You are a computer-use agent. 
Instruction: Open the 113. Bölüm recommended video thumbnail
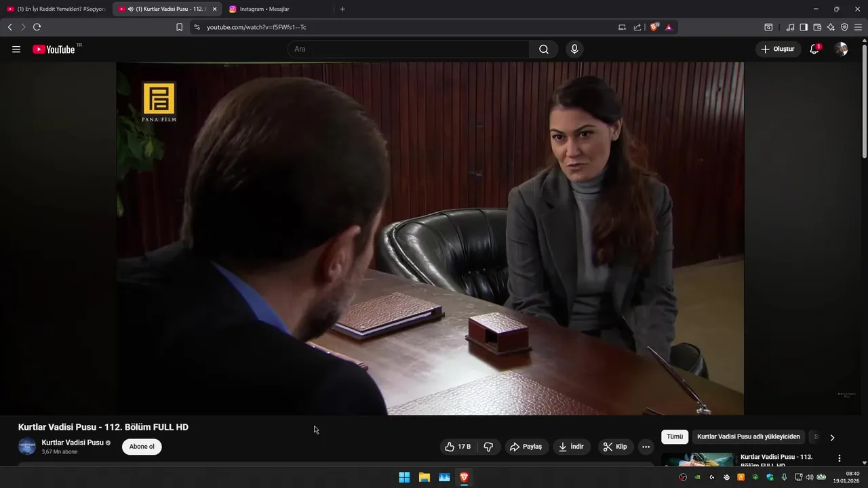tap(698, 460)
